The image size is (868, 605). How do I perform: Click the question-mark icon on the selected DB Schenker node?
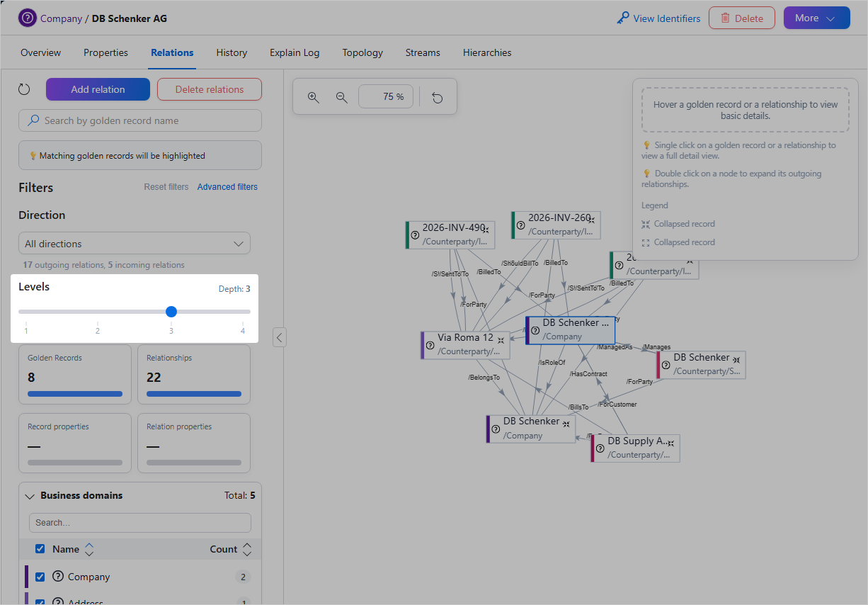(535, 330)
